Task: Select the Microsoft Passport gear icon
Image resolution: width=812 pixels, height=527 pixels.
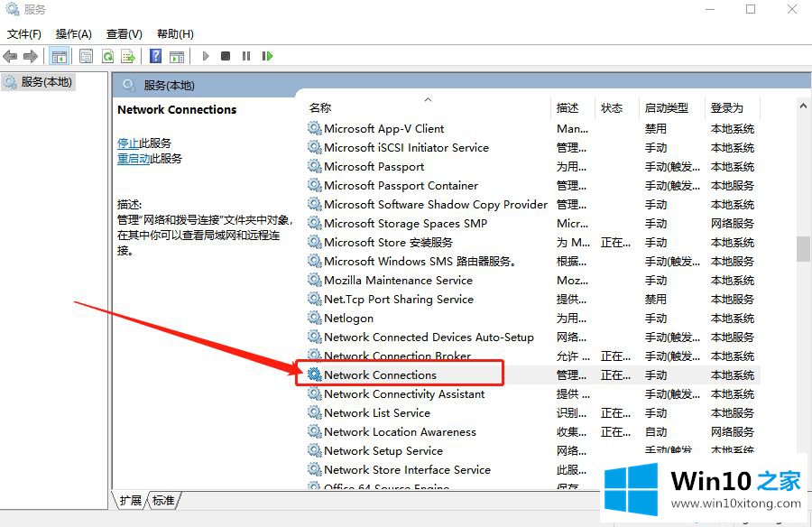Action: pyautogui.click(x=314, y=166)
